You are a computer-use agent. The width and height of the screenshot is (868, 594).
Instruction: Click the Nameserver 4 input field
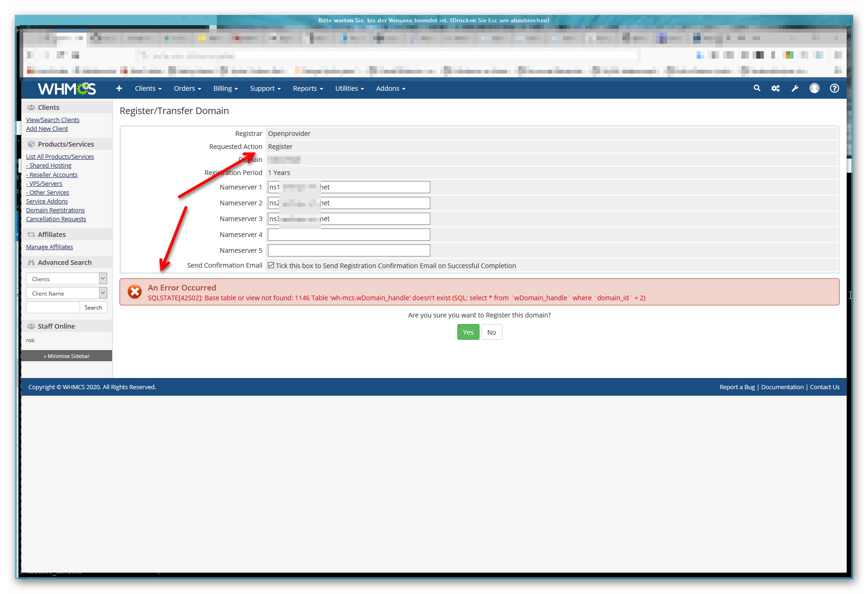coord(348,234)
